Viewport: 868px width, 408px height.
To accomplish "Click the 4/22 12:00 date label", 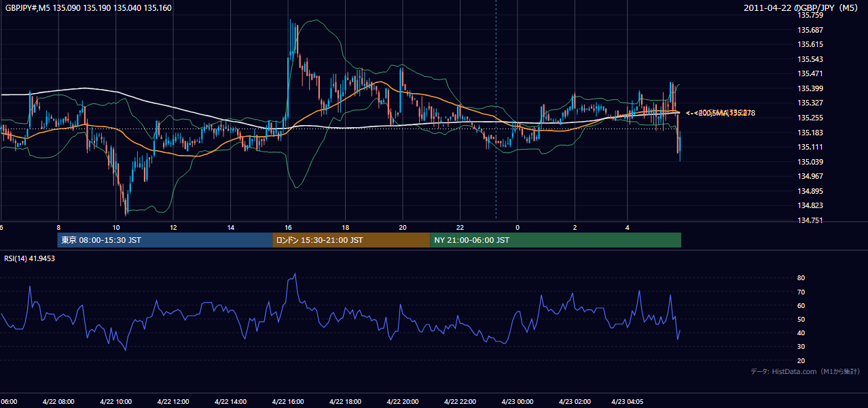I will pyautogui.click(x=173, y=402).
